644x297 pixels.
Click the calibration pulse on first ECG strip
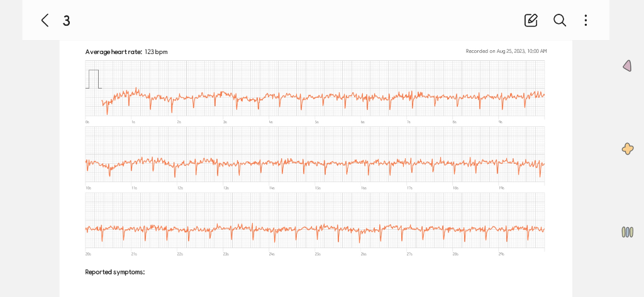click(x=94, y=79)
